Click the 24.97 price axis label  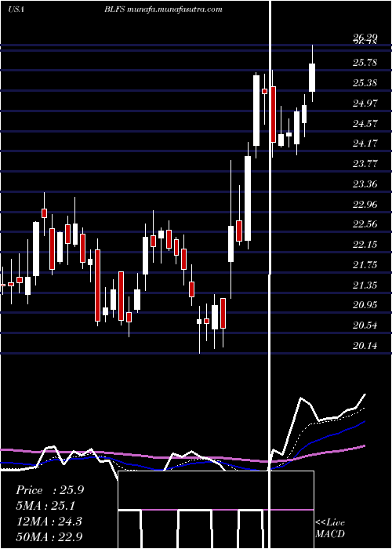[x=365, y=104]
